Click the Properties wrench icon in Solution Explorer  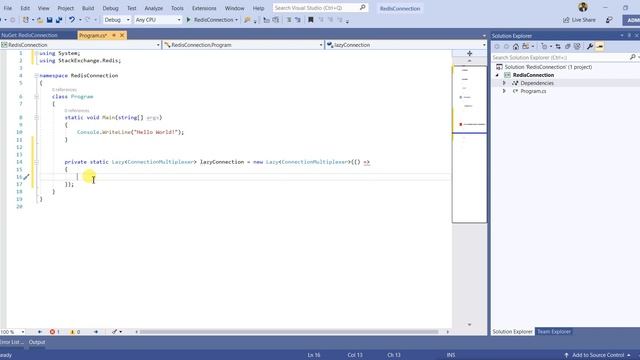click(x=590, y=47)
